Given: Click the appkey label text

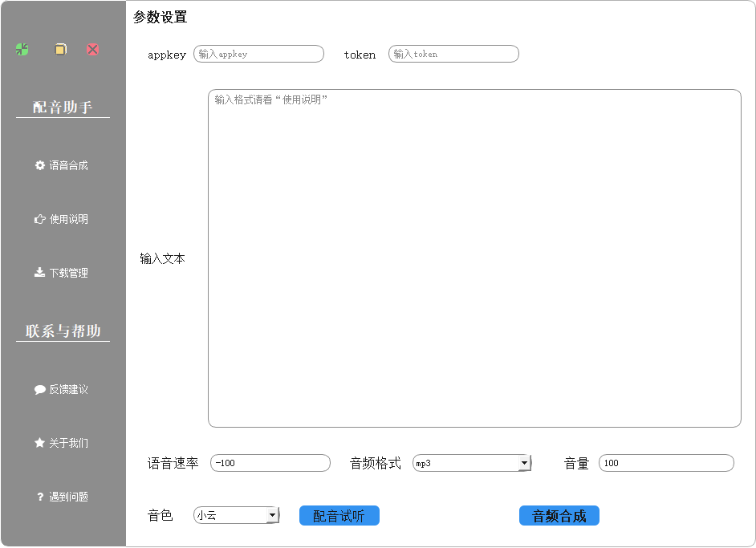Looking at the screenshot, I should click(167, 55).
